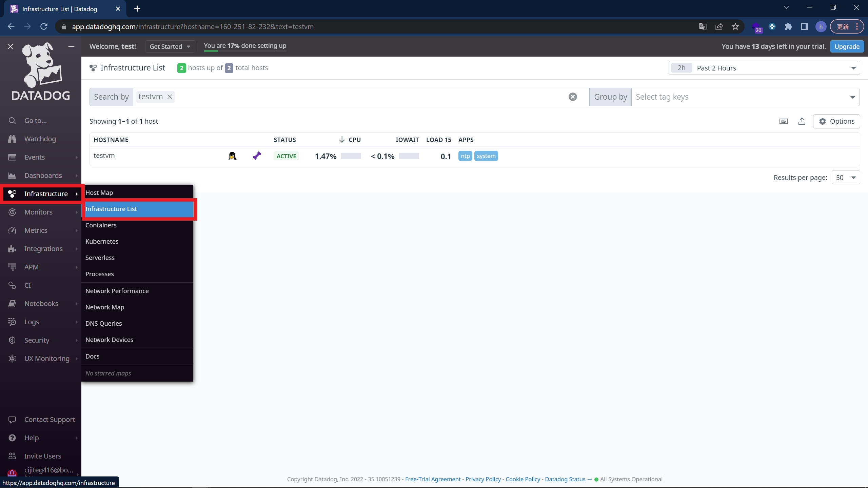Select the Processes menu entry

click(x=100, y=274)
